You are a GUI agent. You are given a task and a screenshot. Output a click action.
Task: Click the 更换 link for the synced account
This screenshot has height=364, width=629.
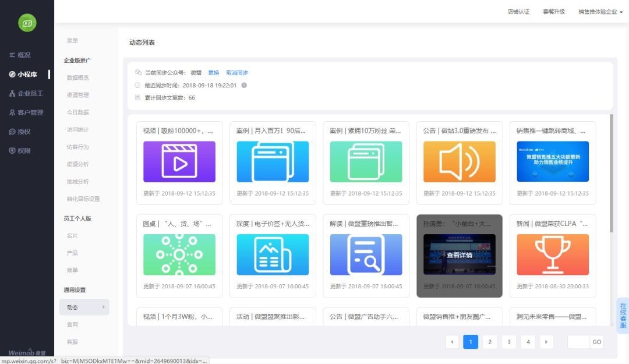pyautogui.click(x=213, y=73)
